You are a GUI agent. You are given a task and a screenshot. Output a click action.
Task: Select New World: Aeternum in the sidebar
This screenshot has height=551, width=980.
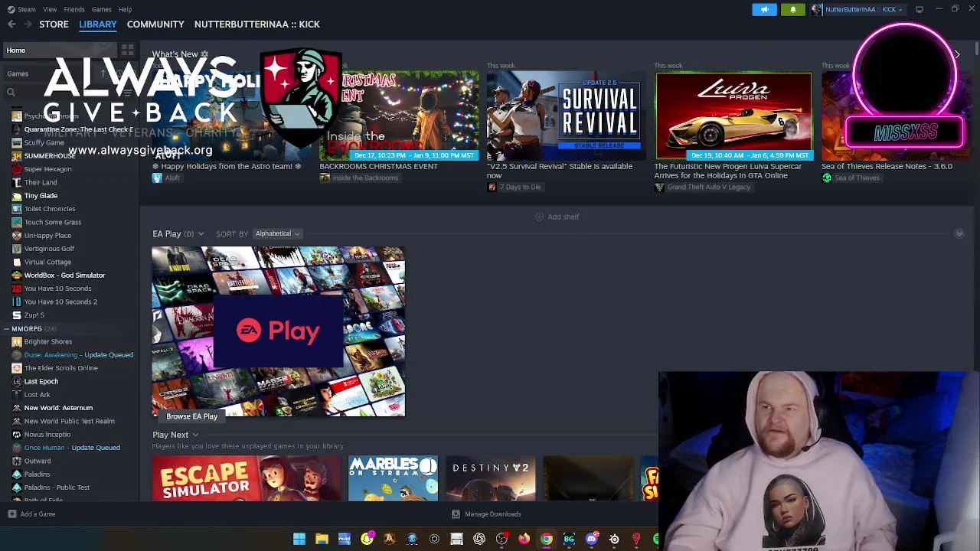(58, 408)
